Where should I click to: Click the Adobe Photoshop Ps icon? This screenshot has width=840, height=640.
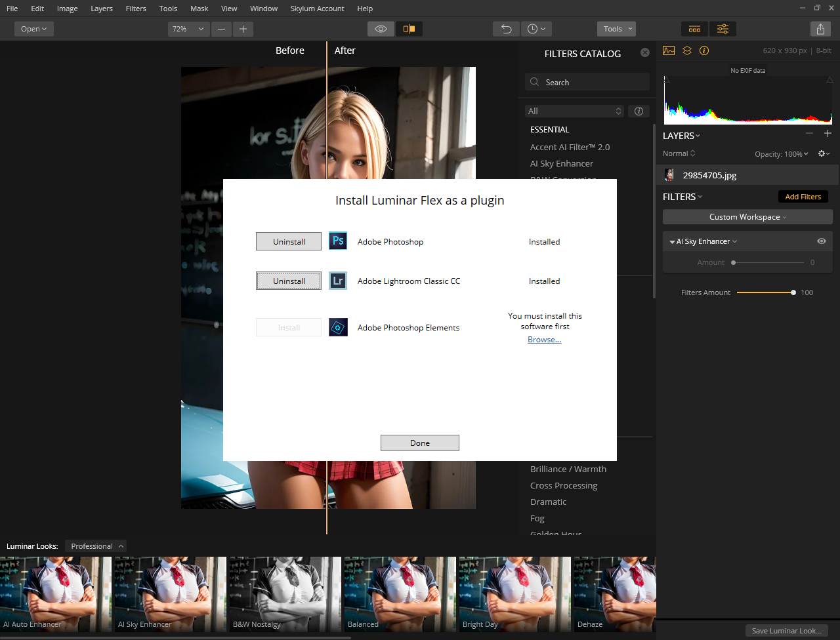[x=338, y=241]
